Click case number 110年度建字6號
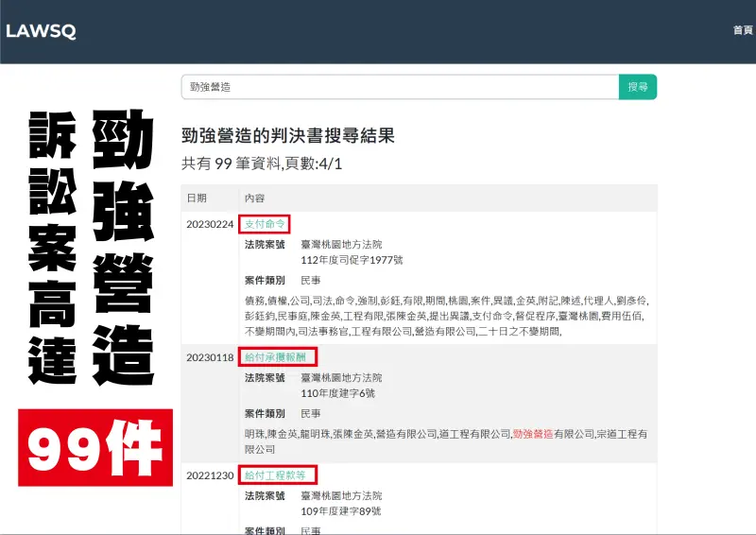 (338, 393)
